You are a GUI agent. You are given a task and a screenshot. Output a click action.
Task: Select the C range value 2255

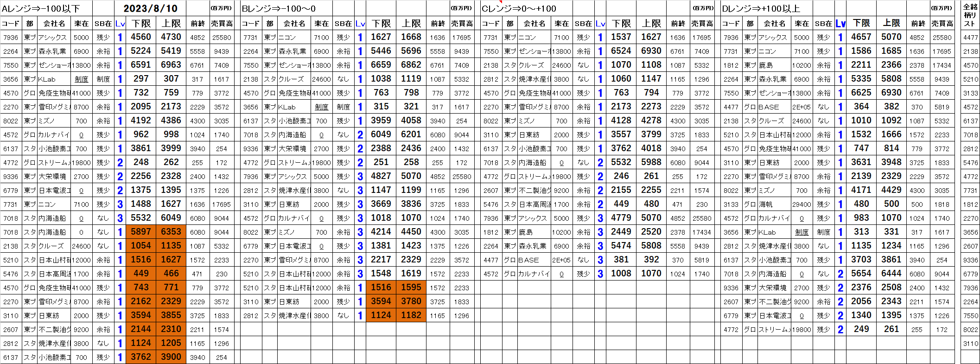tap(651, 190)
